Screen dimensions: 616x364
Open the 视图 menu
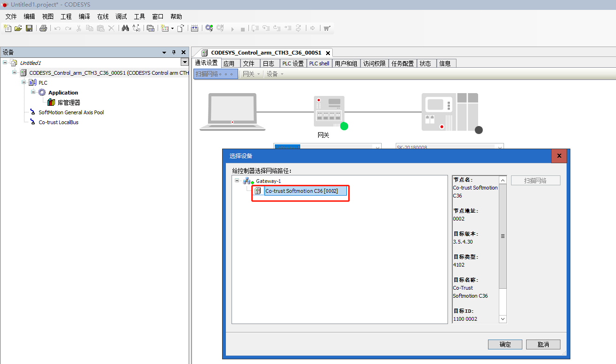click(48, 16)
